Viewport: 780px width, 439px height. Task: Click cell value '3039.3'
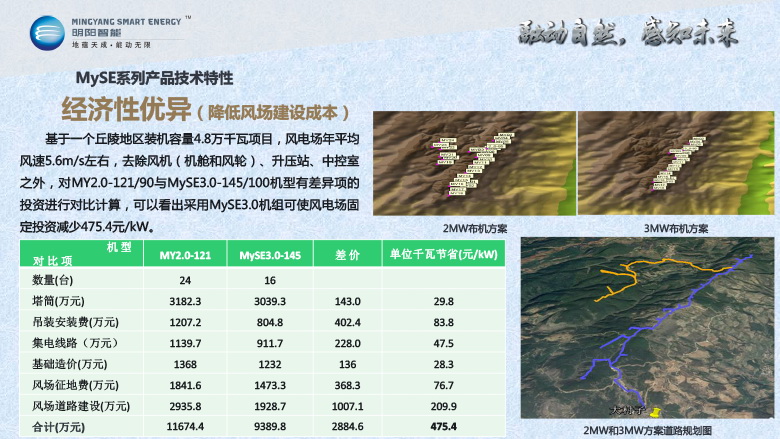tap(270, 301)
